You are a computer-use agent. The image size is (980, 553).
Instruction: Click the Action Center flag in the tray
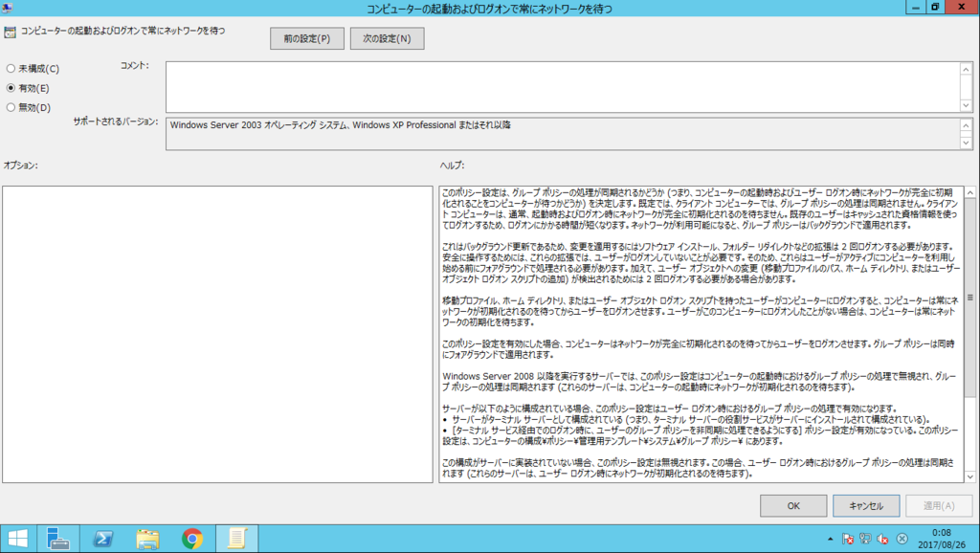848,540
